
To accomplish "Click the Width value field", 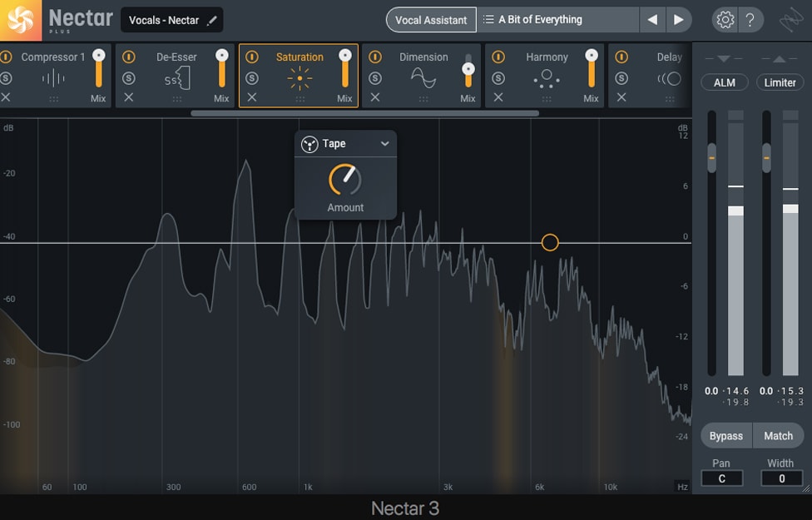I will click(781, 478).
